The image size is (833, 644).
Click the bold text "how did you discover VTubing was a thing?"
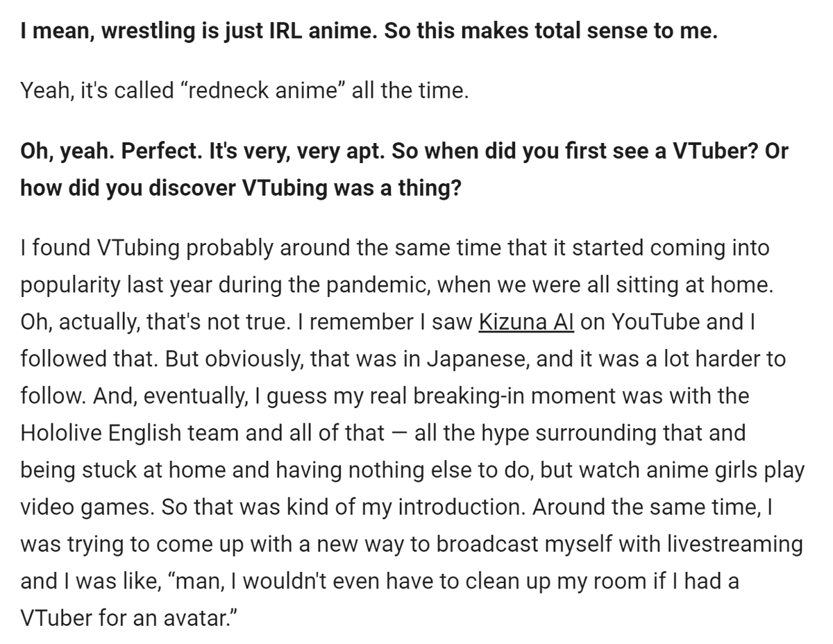240,187
